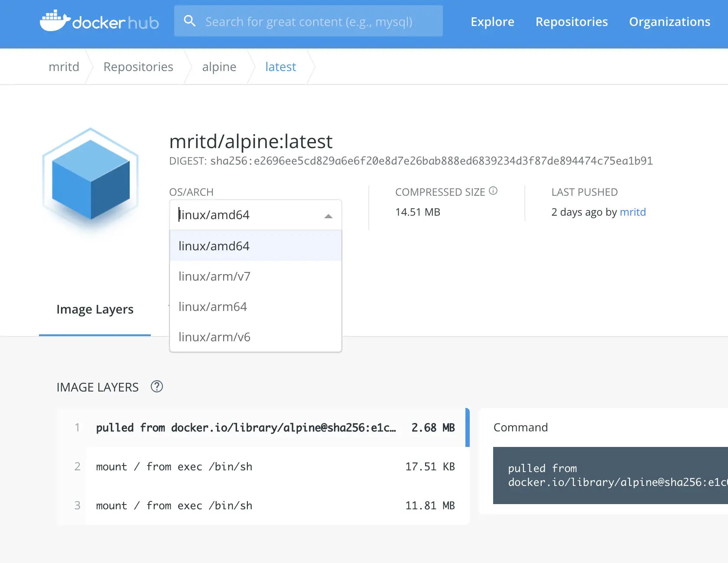Image resolution: width=728 pixels, height=563 pixels.
Task: Select linux/amd64 option in list
Action: point(256,246)
